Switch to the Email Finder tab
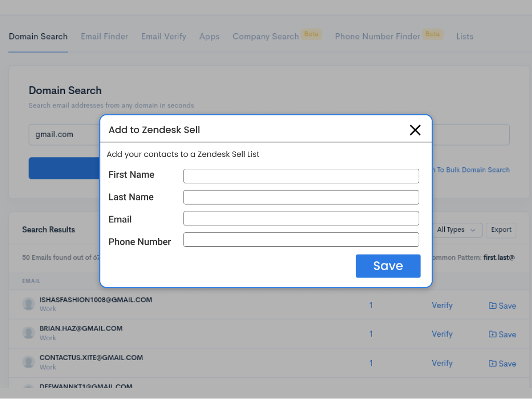The width and height of the screenshot is (532, 399). pyautogui.click(x=104, y=36)
